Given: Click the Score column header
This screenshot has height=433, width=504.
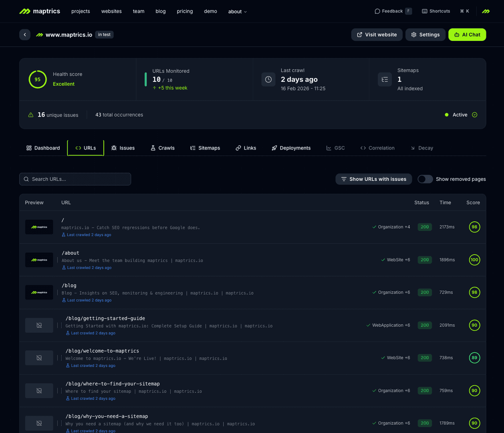Looking at the screenshot, I should (x=473, y=202).
